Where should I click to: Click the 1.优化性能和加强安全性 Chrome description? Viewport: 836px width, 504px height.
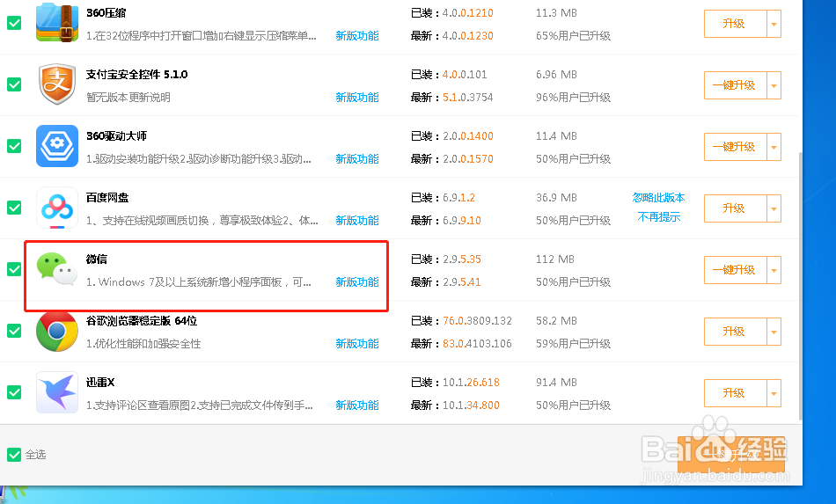point(143,344)
